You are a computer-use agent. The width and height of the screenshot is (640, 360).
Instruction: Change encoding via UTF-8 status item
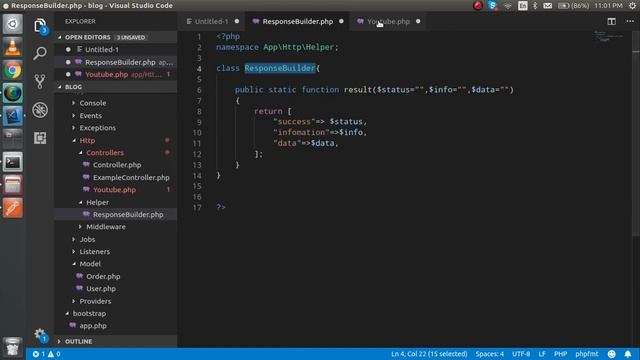point(521,354)
